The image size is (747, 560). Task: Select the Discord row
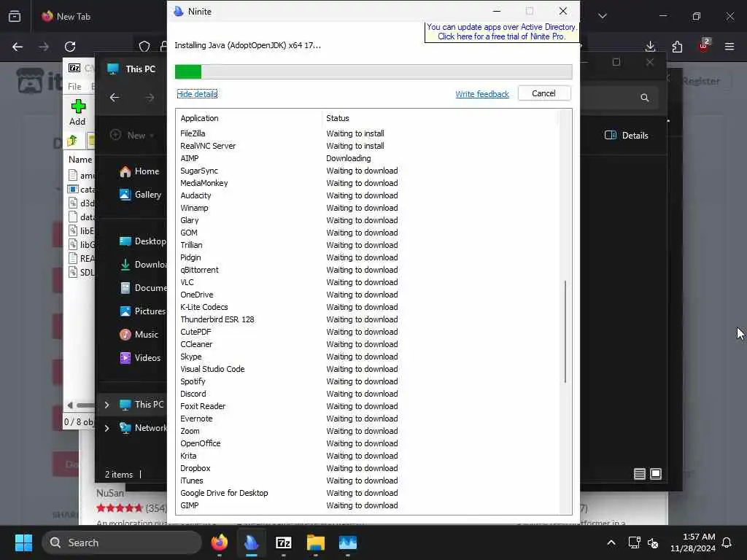click(x=368, y=394)
